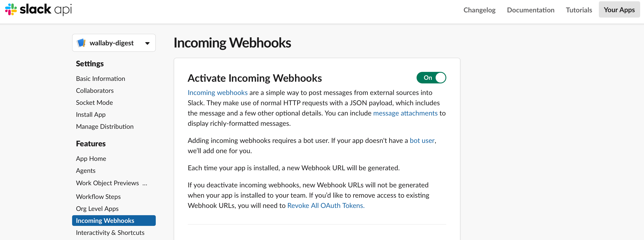Image resolution: width=644 pixels, height=240 pixels.
Task: Open Agents feature page
Action: click(86, 171)
